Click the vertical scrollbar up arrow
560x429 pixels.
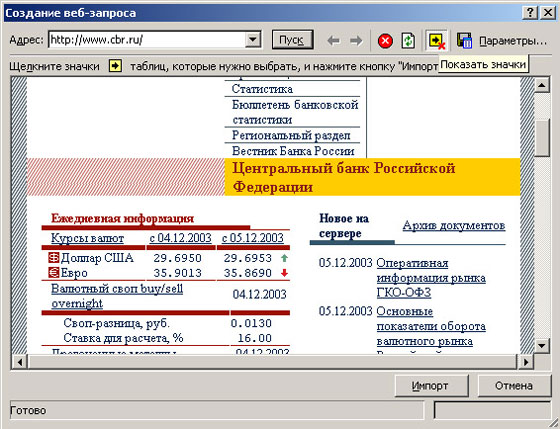point(542,85)
